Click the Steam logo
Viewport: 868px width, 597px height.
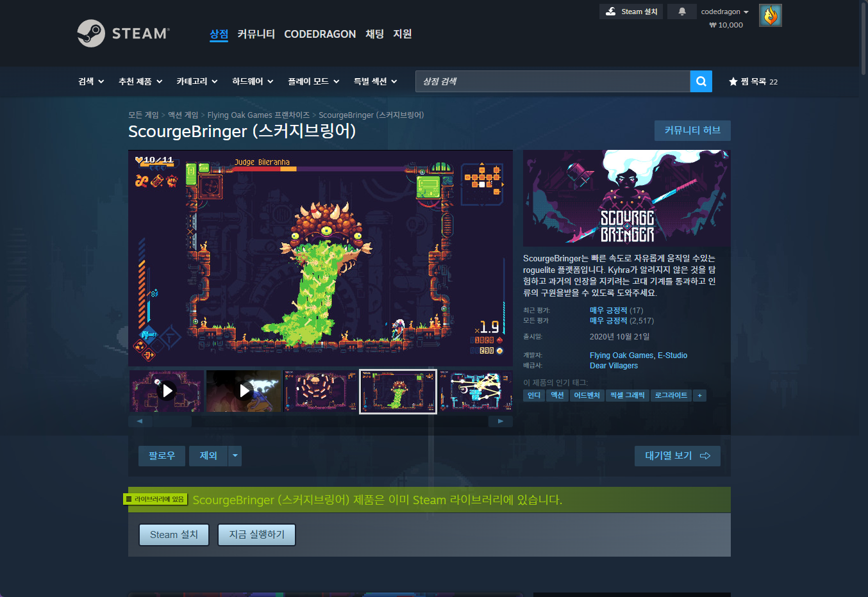(124, 33)
